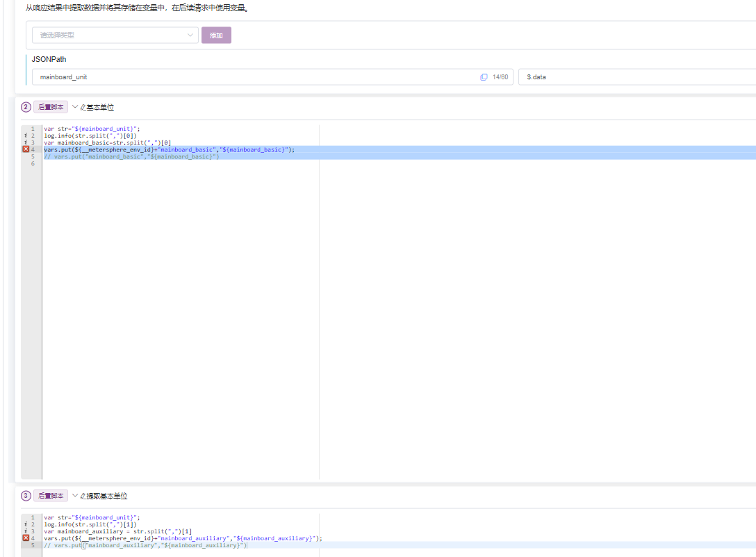
Task: Click the info marker on line 3 of 基本单位 script
Action: pyautogui.click(x=26, y=143)
